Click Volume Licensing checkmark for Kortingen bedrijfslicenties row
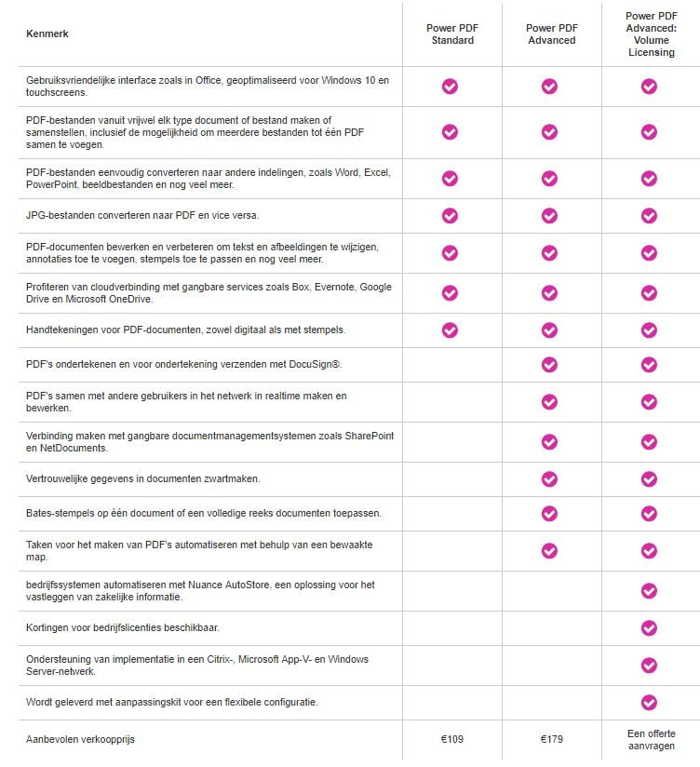This screenshot has height=767, width=700. (x=649, y=628)
